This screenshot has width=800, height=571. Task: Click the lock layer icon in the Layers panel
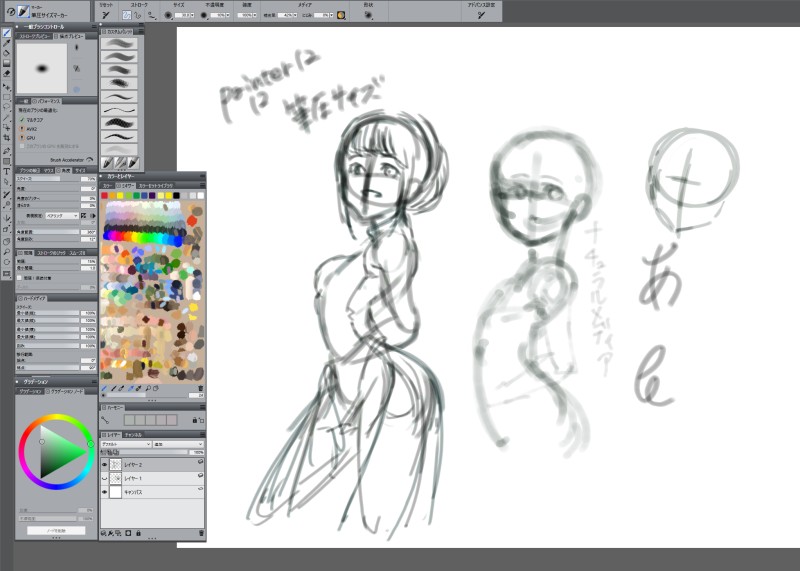138,533
